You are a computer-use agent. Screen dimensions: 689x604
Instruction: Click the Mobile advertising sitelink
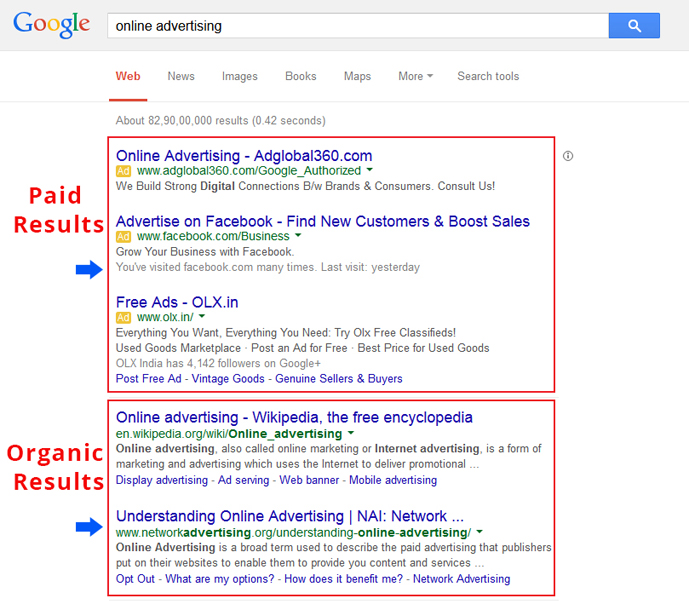[x=392, y=480]
